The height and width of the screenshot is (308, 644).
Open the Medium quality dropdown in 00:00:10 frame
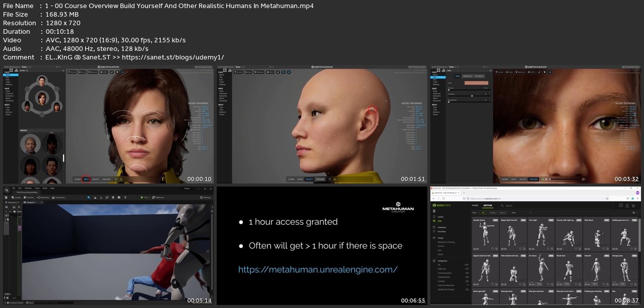pos(93,72)
